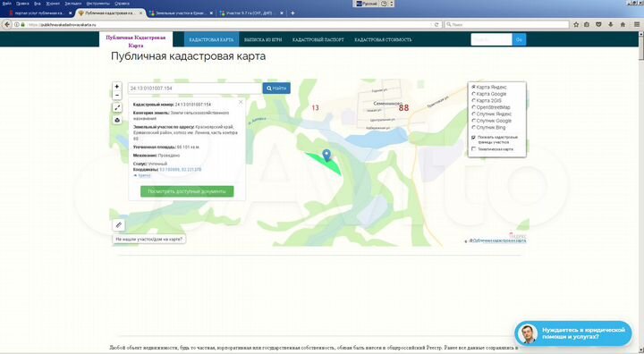Open the bookmarks library icon

pyautogui.click(x=587, y=25)
